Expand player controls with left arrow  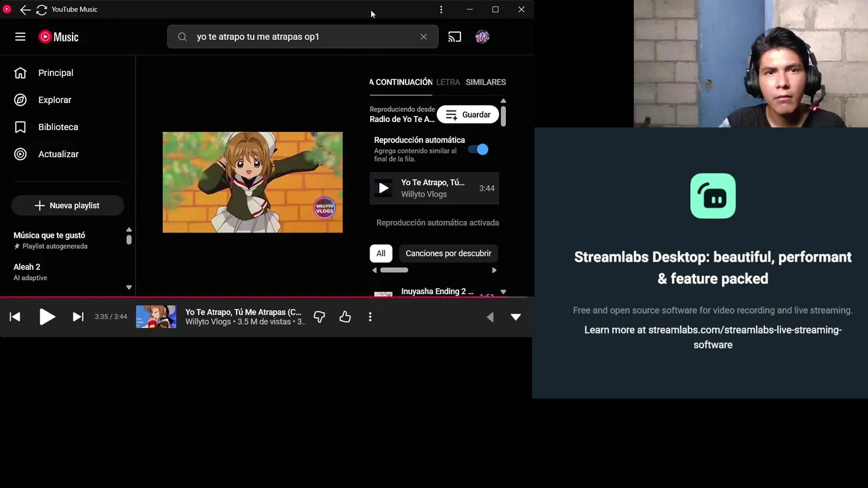pos(490,317)
